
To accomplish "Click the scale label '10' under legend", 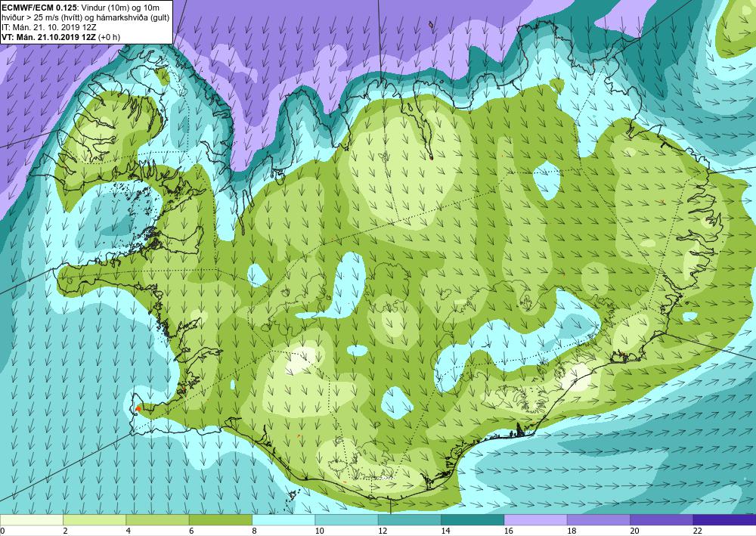I will pyautogui.click(x=319, y=531).
